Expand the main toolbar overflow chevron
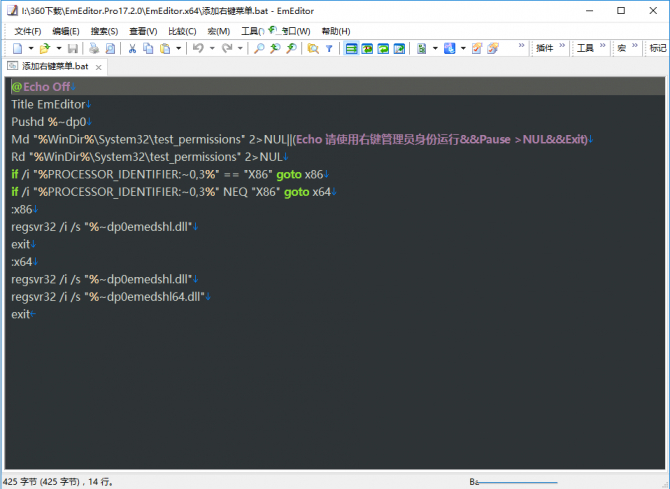Screen dimensions: 670x489 click(x=521, y=45)
